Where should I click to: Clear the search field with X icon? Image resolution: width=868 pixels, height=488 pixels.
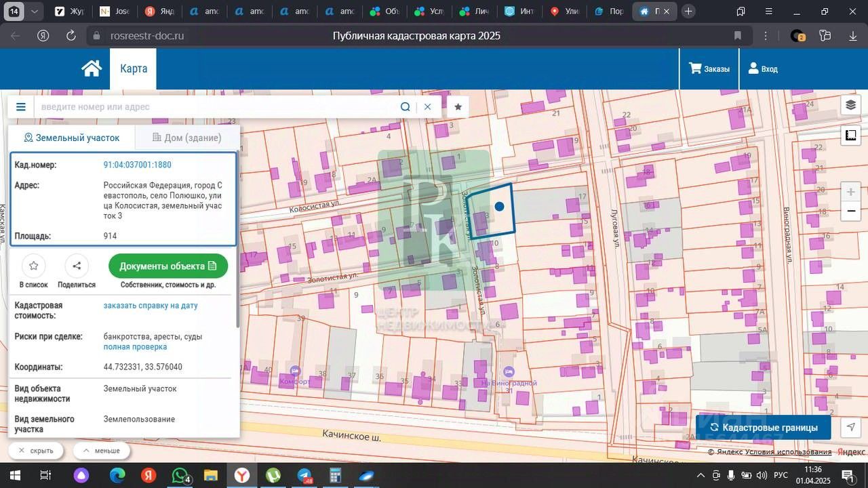(x=428, y=106)
